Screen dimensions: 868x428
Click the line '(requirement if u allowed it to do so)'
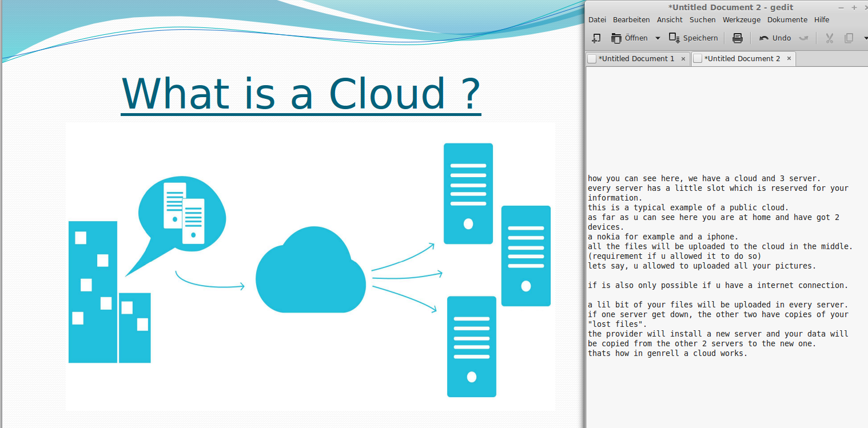tap(674, 256)
